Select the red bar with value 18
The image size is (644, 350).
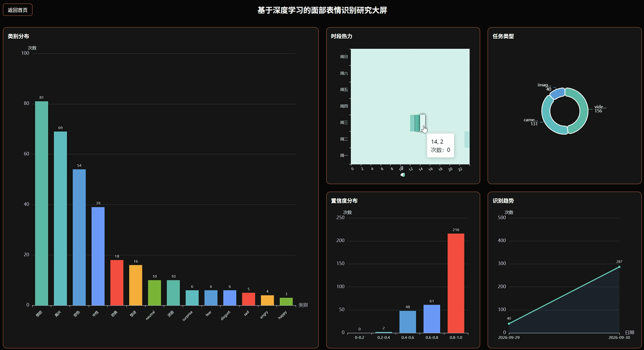[x=117, y=282]
